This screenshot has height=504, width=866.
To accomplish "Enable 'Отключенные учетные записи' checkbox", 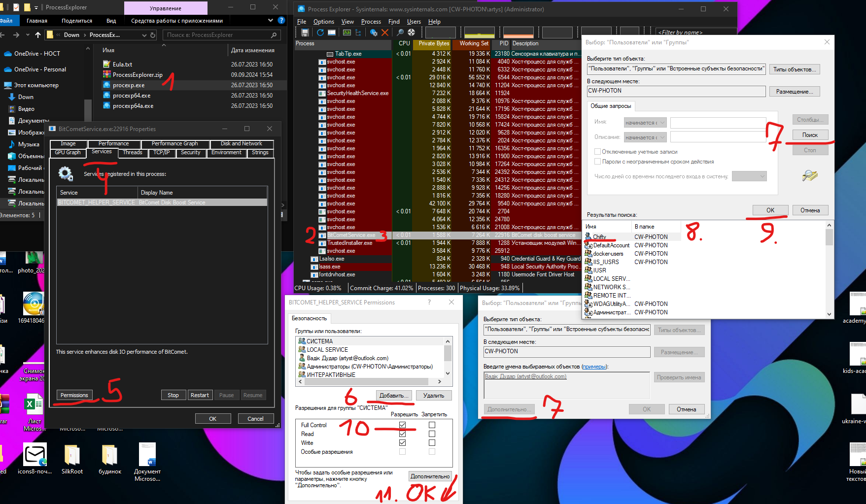I will [597, 152].
